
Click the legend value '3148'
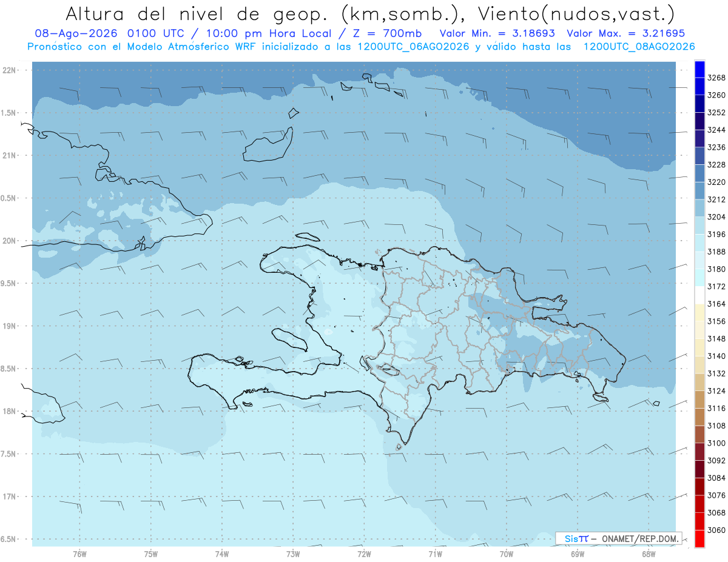[x=716, y=338]
